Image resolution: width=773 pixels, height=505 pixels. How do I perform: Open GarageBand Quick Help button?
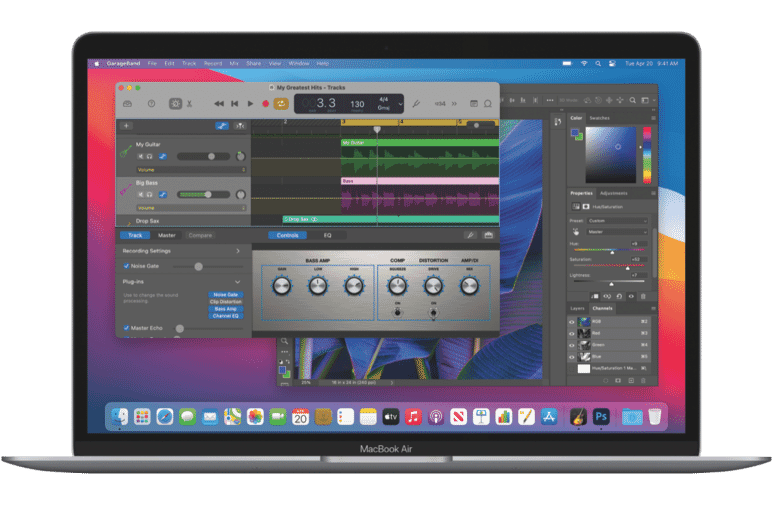pyautogui.click(x=151, y=104)
